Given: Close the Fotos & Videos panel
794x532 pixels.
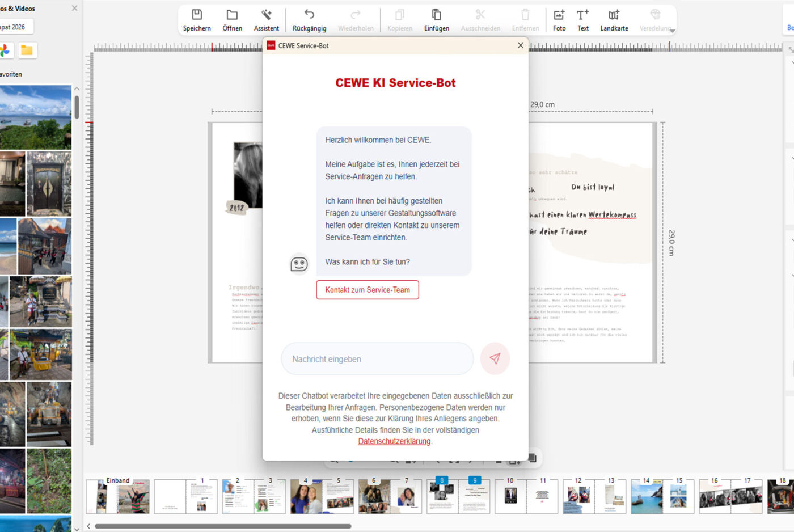Looking at the screenshot, I should coord(74,8).
